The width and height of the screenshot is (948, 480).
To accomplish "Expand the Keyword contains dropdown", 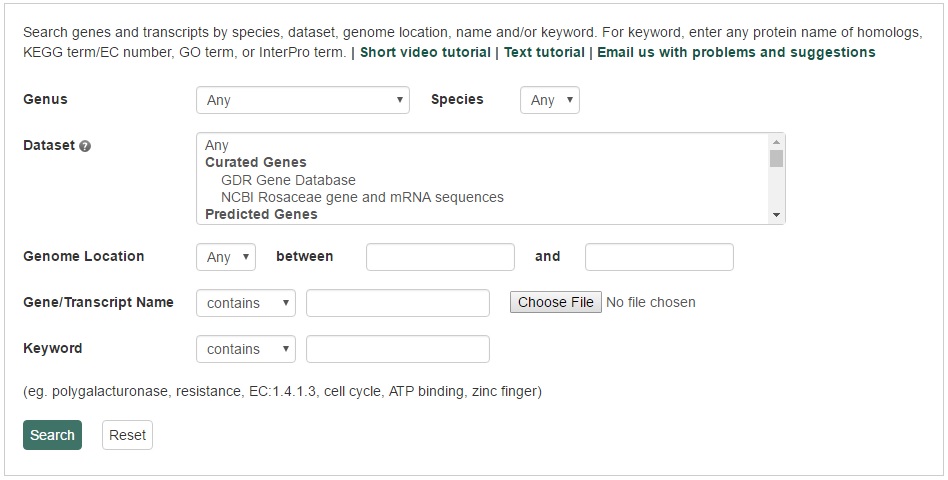I will 246,349.
